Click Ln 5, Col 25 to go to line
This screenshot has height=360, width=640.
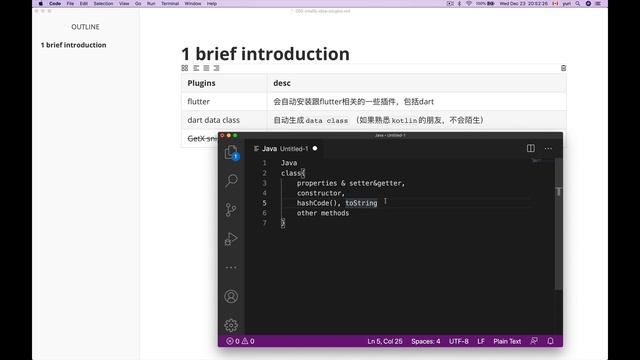point(385,341)
